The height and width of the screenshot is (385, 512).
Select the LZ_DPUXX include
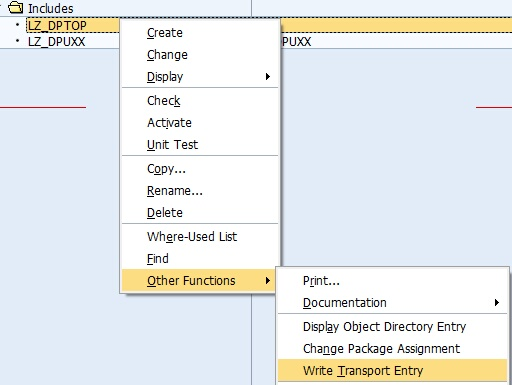(x=57, y=42)
